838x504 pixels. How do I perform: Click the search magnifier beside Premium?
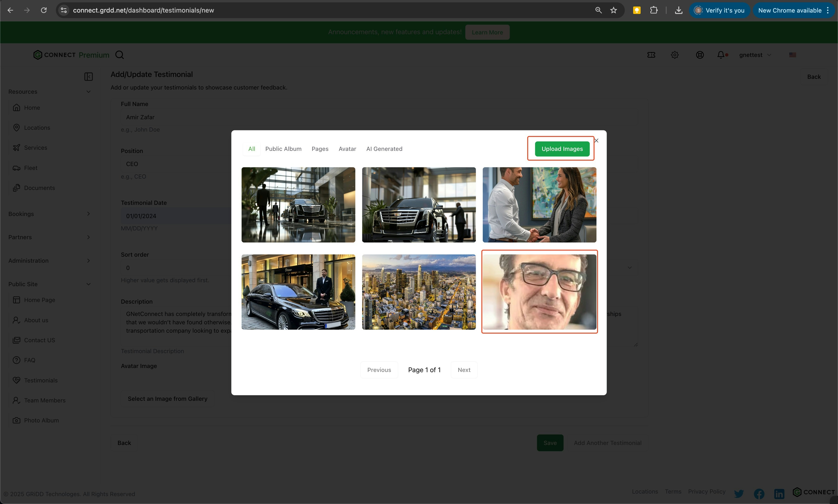[119, 55]
